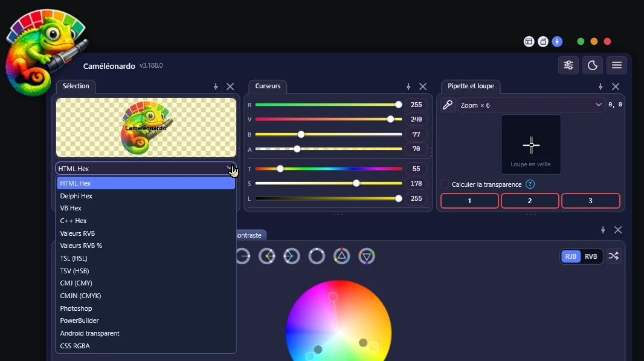Viewport: 644px width, 361px height.
Task: Click the R red channel slider
Action: [329, 105]
